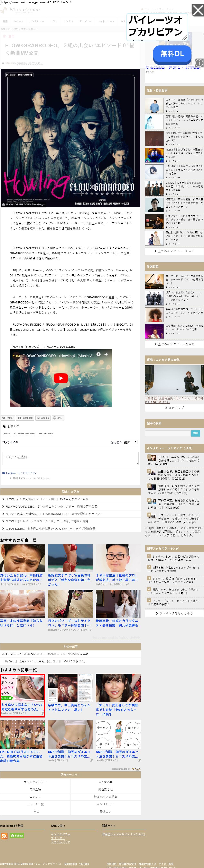
Task: Open the GRANRODEO article tag
Action: (x=46, y=434)
